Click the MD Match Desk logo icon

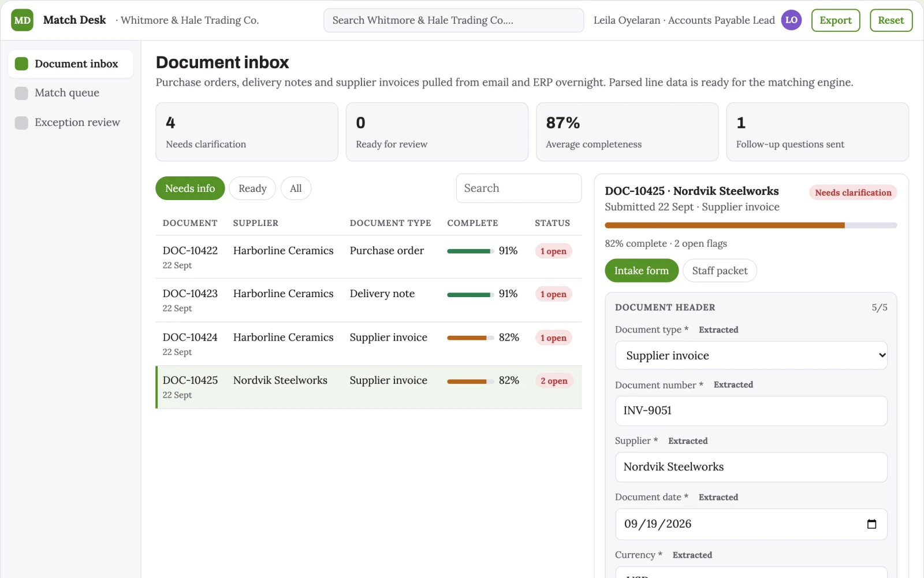[22, 20]
